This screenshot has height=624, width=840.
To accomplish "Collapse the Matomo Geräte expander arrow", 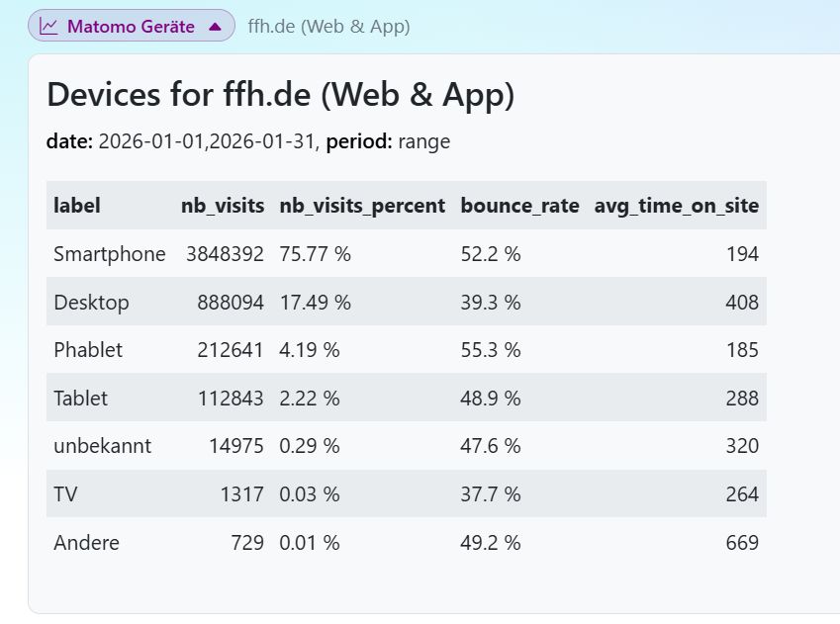I will [215, 27].
